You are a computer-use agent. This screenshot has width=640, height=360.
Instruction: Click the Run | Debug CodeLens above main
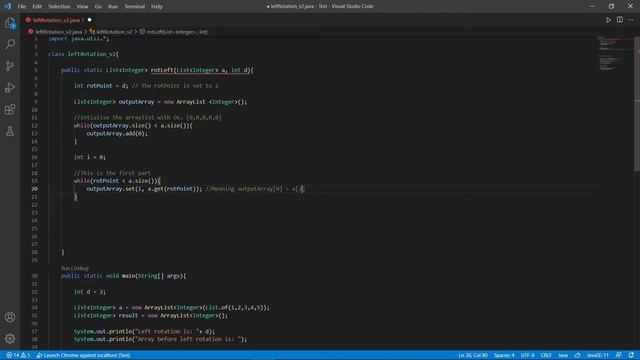pos(75,268)
